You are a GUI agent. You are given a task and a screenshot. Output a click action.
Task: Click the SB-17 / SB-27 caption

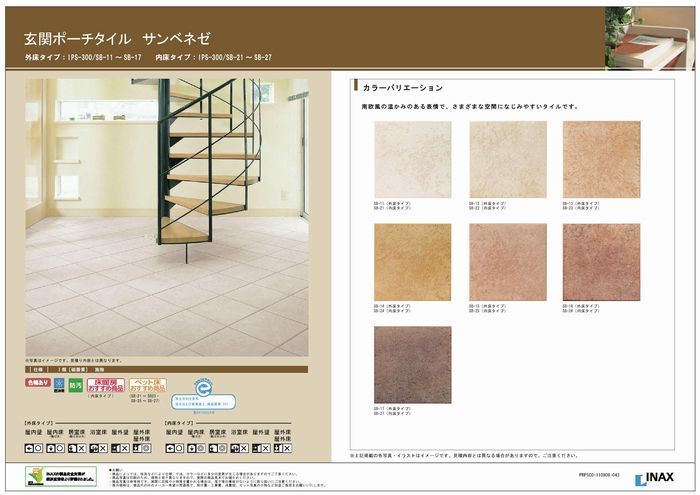point(392,411)
